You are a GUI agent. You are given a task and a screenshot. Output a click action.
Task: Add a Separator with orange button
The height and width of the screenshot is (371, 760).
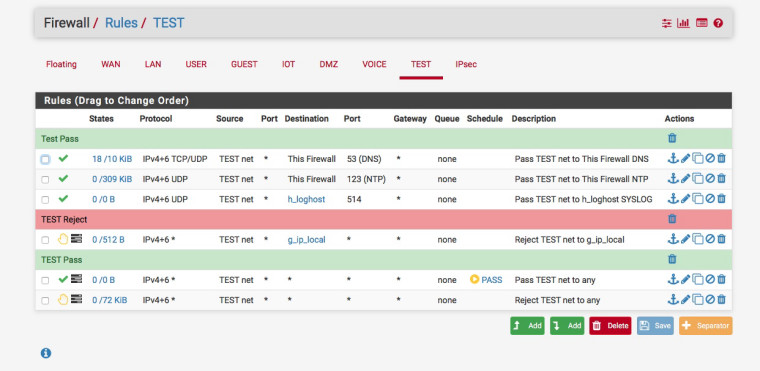tap(706, 326)
